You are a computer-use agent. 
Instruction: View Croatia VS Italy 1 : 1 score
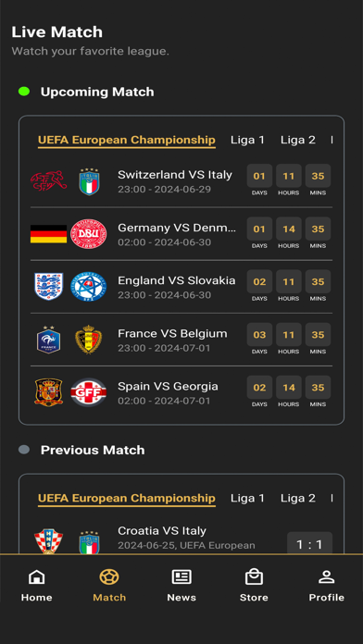point(309,545)
